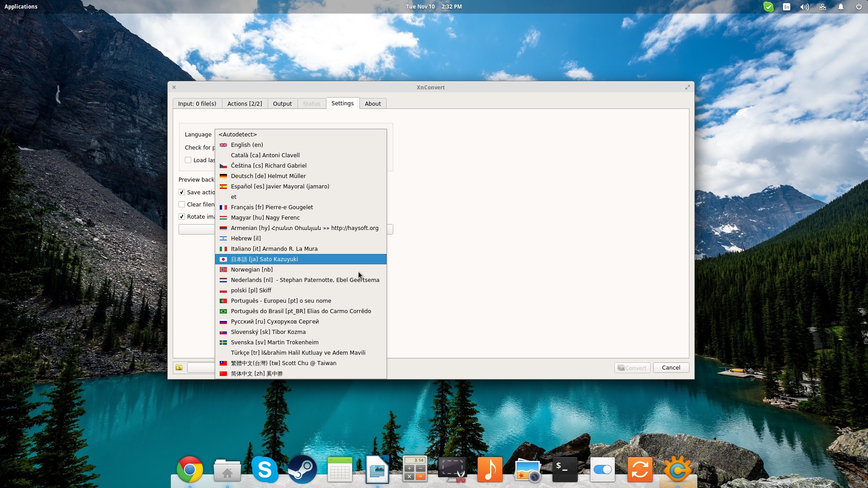The height and width of the screenshot is (488, 868).
Task: Choose the highlighted 日本語 [ja] option
Action: click(x=301, y=259)
